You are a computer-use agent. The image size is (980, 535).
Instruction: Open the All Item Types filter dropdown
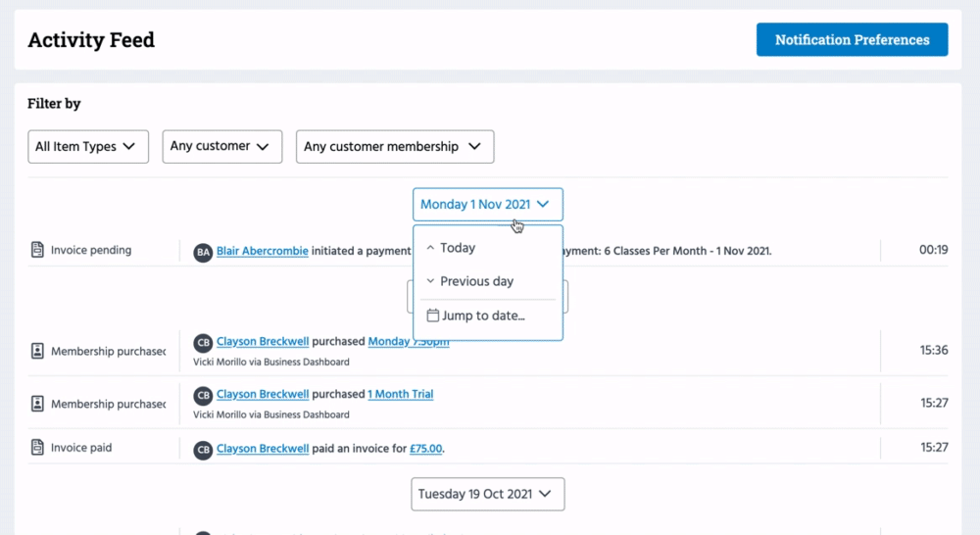(x=88, y=147)
